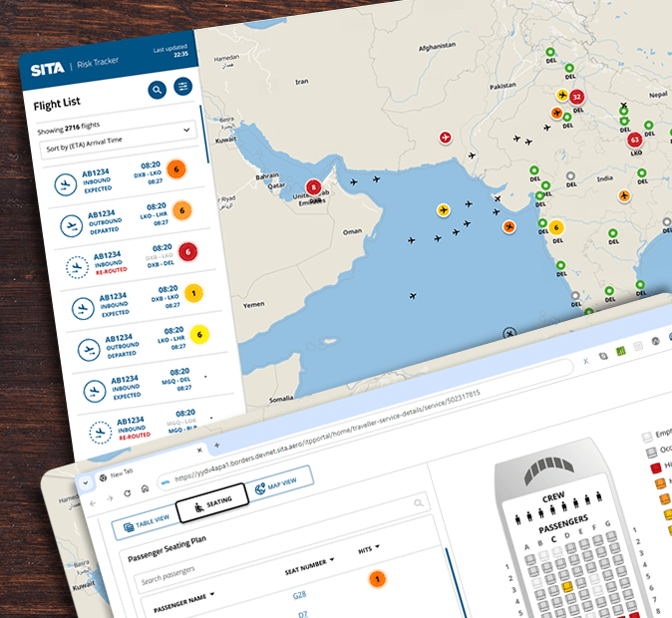The height and width of the screenshot is (618, 672).
Task: Switch to the Map View tab
Action: click(281, 484)
